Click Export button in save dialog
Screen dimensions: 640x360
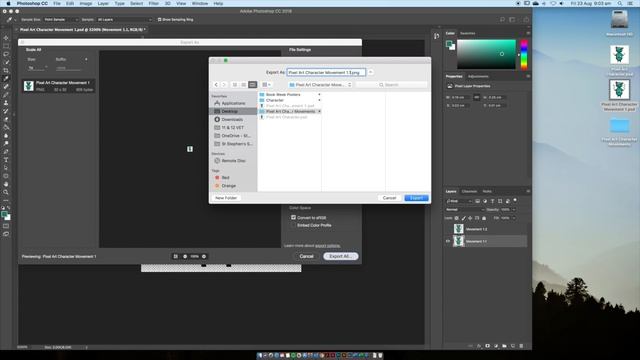pos(416,198)
